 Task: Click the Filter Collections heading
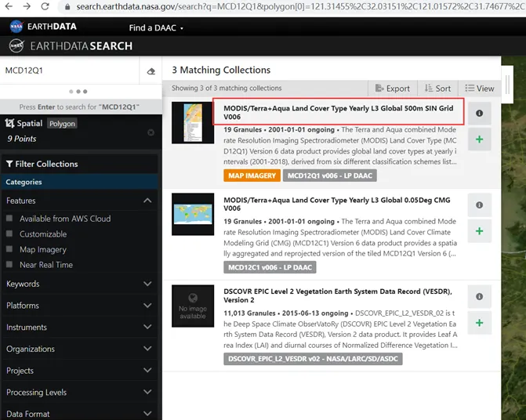[x=46, y=164]
